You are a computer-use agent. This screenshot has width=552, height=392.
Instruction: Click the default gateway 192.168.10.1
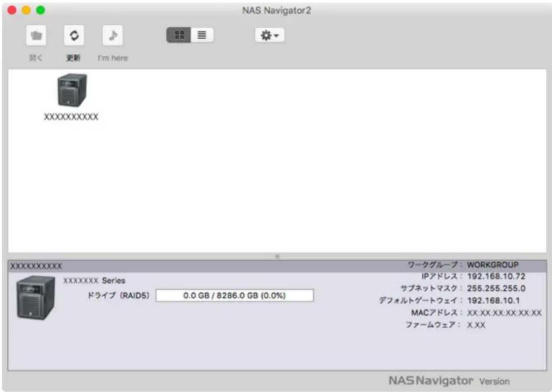[493, 300]
